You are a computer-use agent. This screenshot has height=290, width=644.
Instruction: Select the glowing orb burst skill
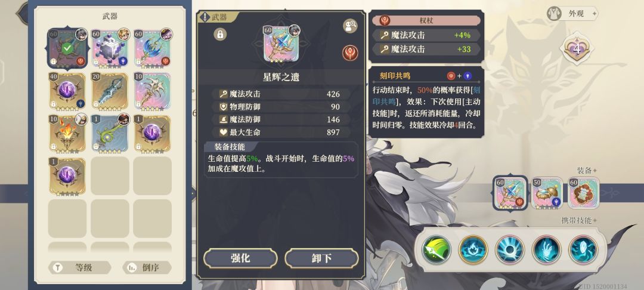coord(510,249)
